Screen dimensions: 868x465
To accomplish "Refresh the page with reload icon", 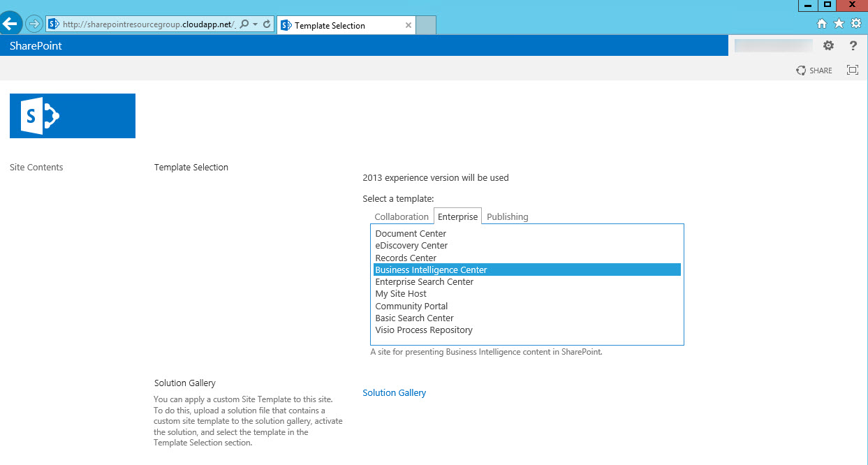I will 267,24.
